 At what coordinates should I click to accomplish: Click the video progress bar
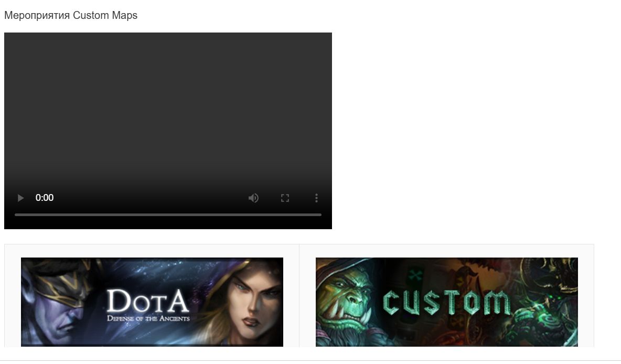click(x=168, y=215)
